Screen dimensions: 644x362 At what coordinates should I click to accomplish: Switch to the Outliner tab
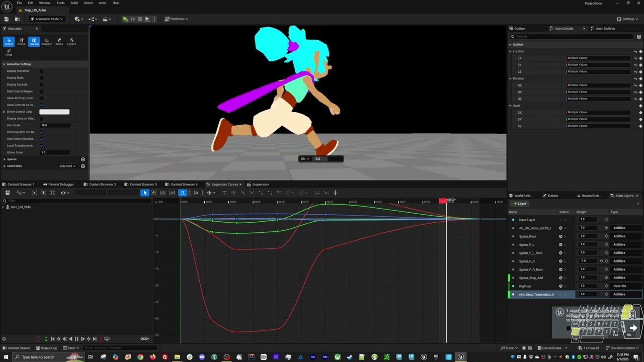519,29
